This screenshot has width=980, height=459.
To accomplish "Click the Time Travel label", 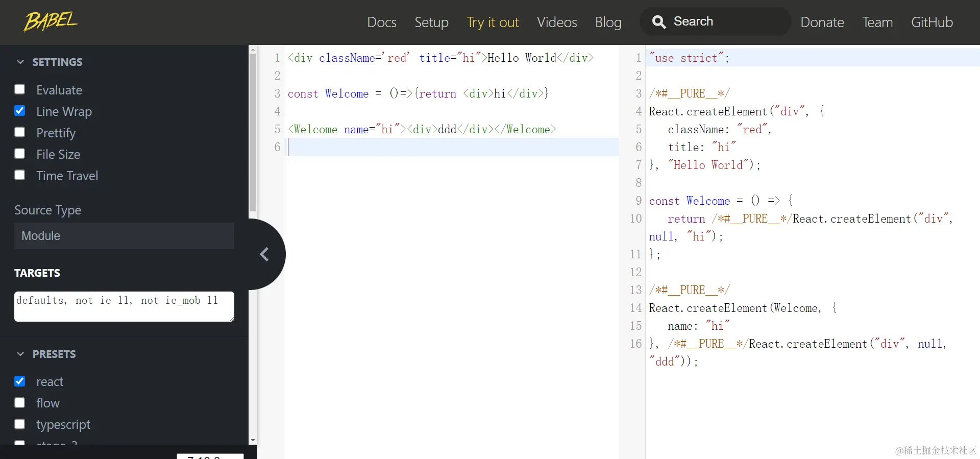I will (x=67, y=176).
